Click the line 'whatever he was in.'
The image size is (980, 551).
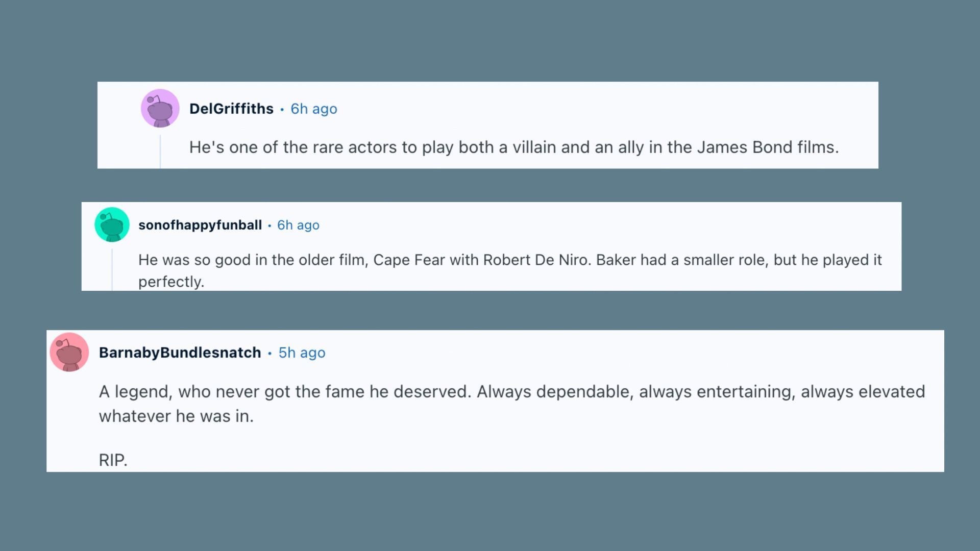(x=176, y=416)
